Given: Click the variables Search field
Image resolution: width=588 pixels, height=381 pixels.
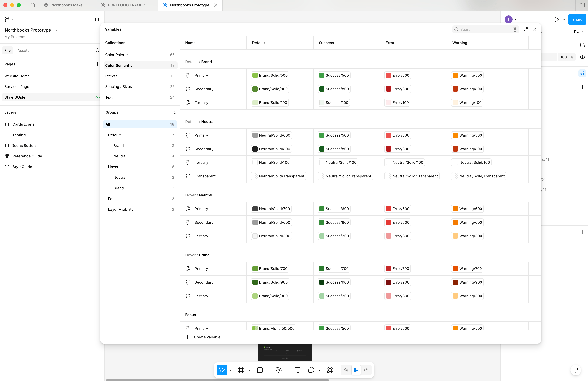Looking at the screenshot, I should [482, 29].
